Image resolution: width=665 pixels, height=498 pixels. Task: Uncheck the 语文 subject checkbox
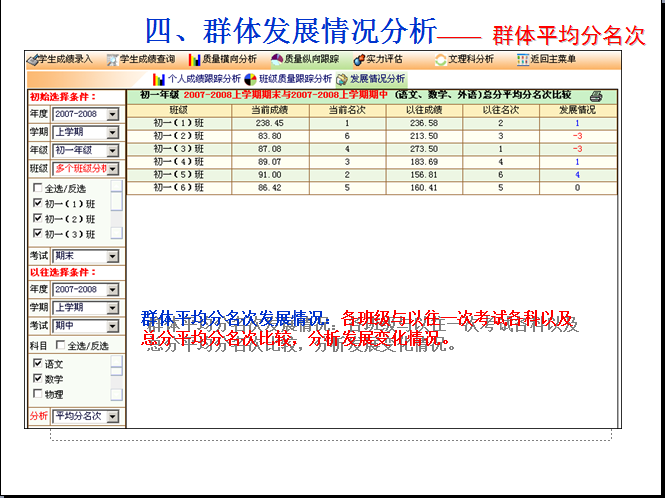[x=38, y=364]
